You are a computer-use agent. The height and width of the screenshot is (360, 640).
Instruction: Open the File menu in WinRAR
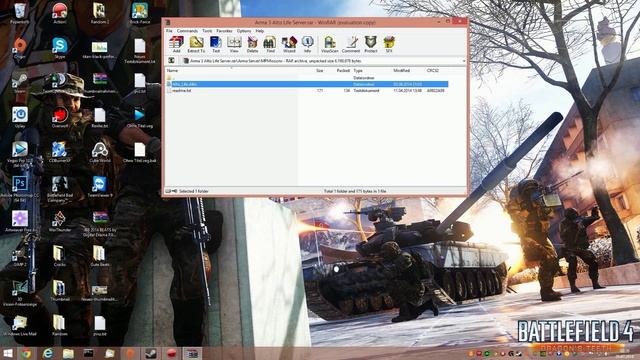tap(169, 31)
